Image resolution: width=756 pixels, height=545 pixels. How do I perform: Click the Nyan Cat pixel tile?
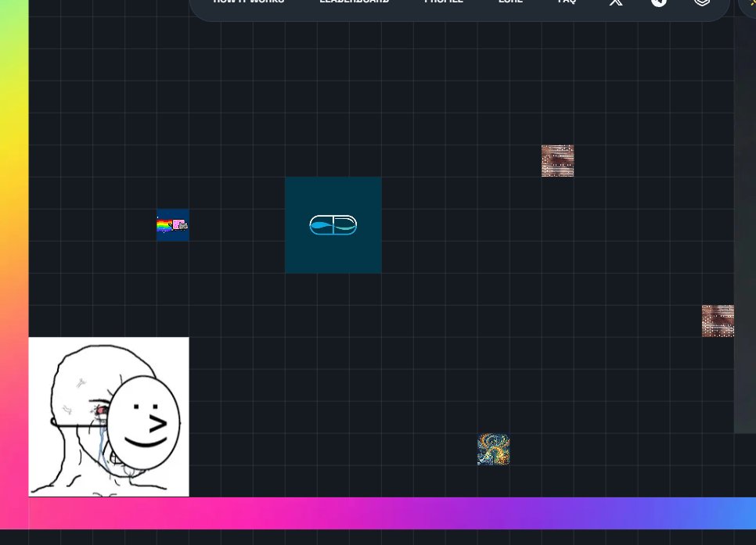(x=173, y=225)
